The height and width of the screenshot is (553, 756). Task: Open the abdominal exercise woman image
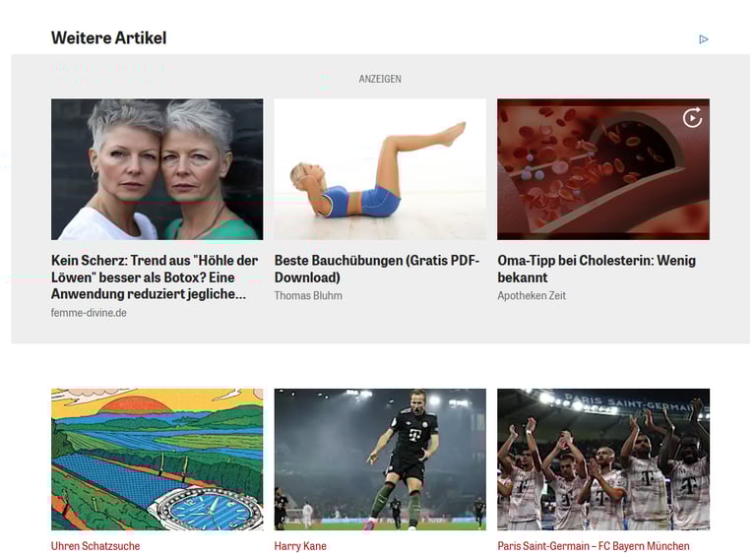tap(380, 169)
